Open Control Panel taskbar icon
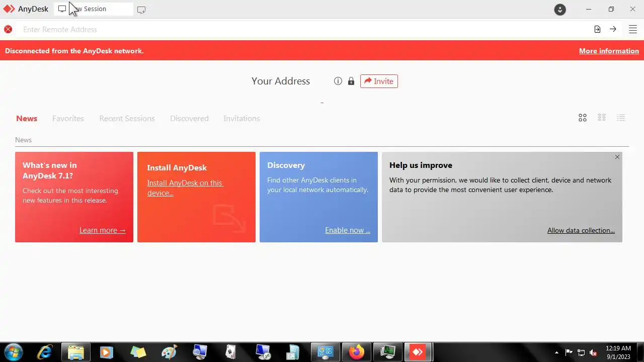 tap(325, 352)
